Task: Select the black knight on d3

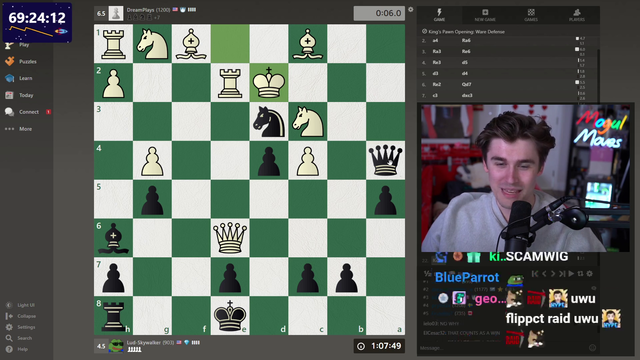Action: point(269,121)
